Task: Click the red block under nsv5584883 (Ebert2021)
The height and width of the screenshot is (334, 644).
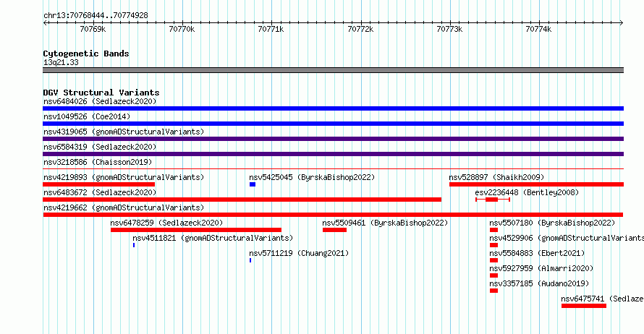Action: [493, 260]
